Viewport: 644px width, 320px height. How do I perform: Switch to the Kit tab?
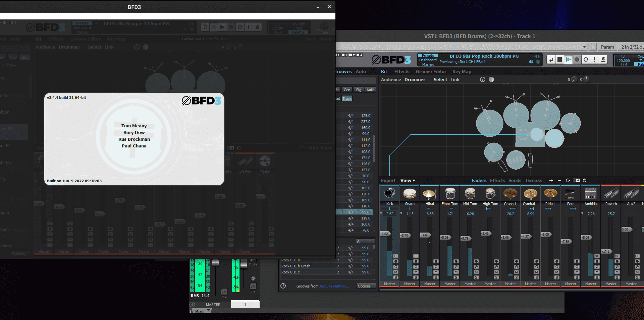tap(384, 71)
